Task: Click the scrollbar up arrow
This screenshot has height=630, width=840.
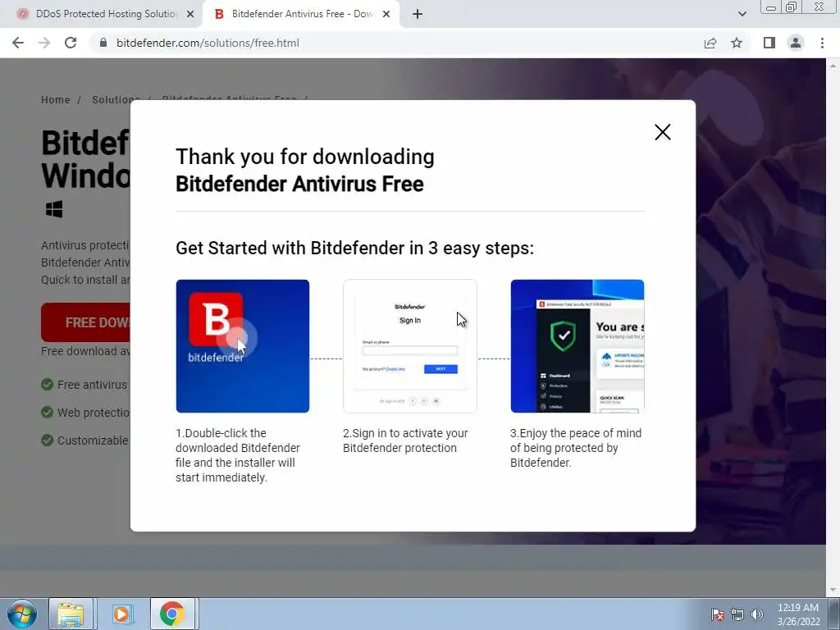Action: coord(833,65)
